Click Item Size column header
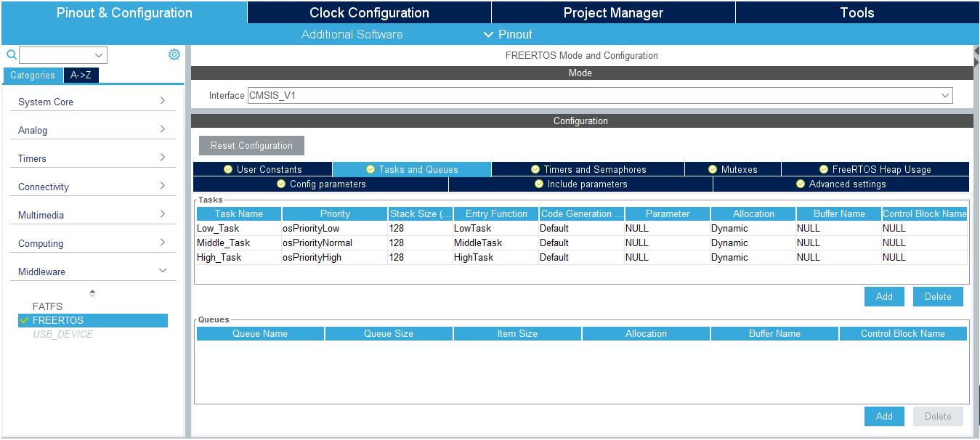Image resolution: width=980 pixels, height=440 pixels. click(x=517, y=333)
